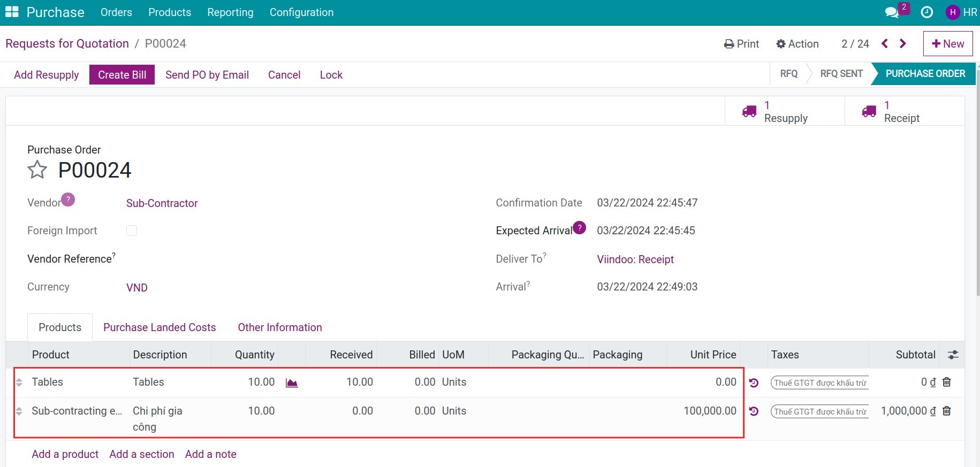Click Add Resupply button
The image size is (980, 467).
tap(47, 75)
